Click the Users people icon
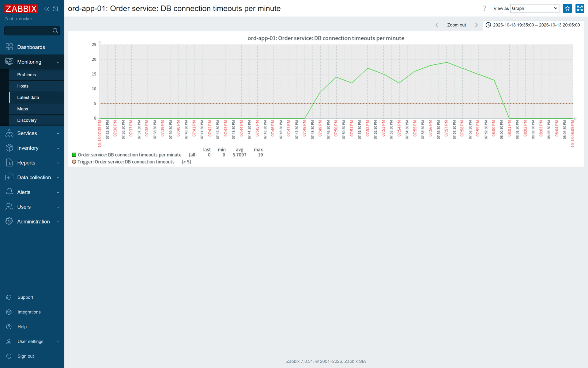 (9, 207)
